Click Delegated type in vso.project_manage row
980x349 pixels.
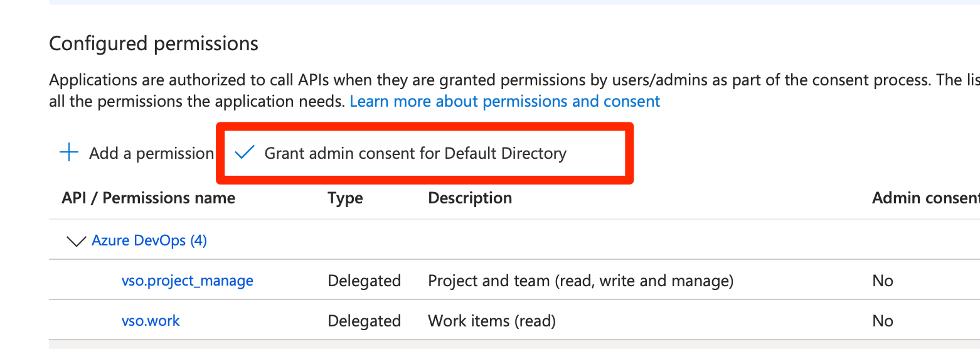click(x=364, y=281)
